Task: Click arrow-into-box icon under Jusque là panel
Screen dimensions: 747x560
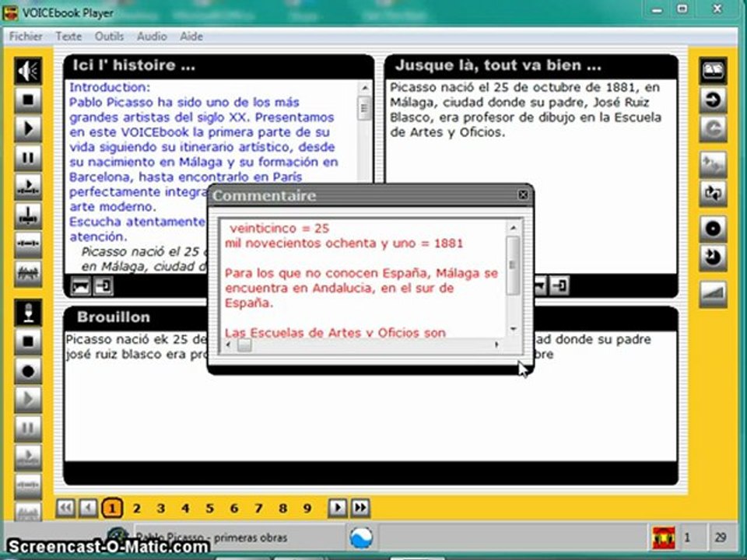Action: [559, 285]
